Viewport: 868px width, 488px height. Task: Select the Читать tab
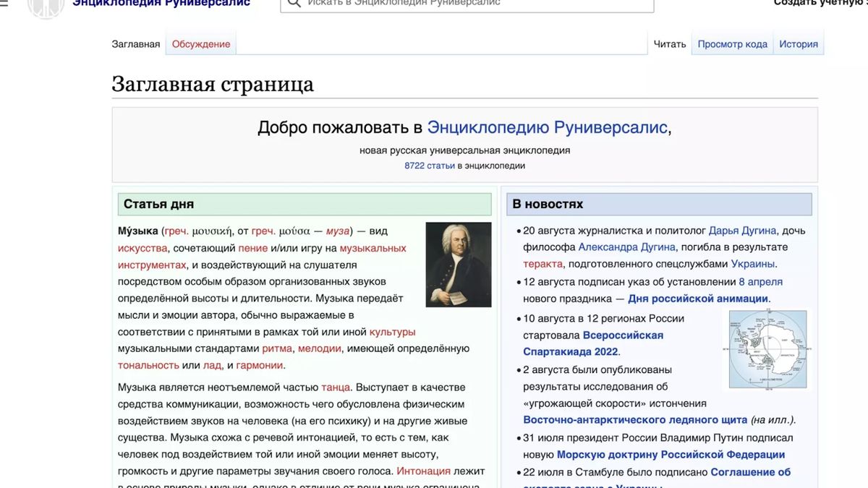click(x=670, y=44)
